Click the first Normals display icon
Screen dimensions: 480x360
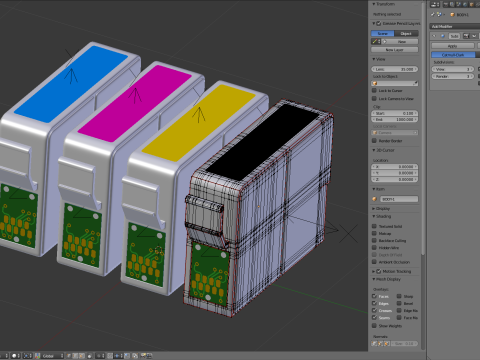tap(374, 343)
